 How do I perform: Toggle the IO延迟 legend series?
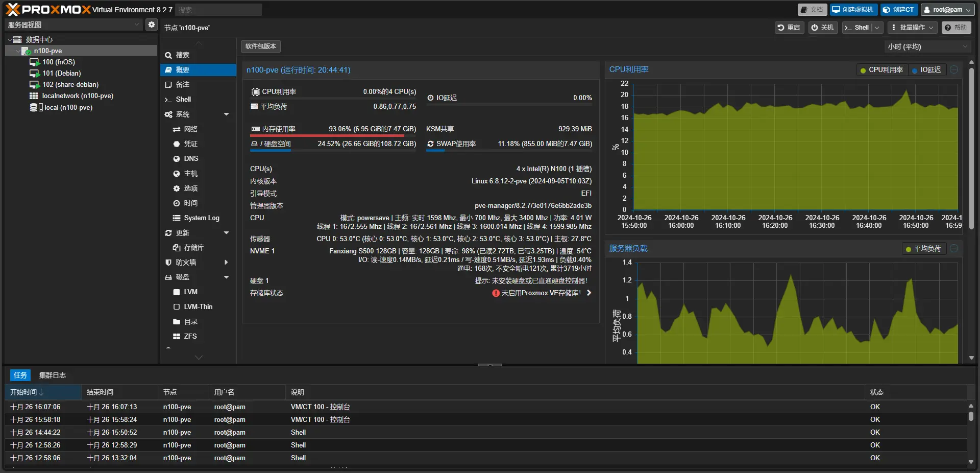coord(926,70)
